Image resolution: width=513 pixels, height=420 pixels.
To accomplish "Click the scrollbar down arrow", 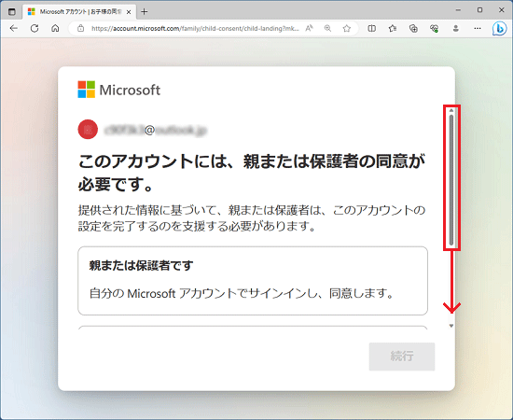I will 451,326.
